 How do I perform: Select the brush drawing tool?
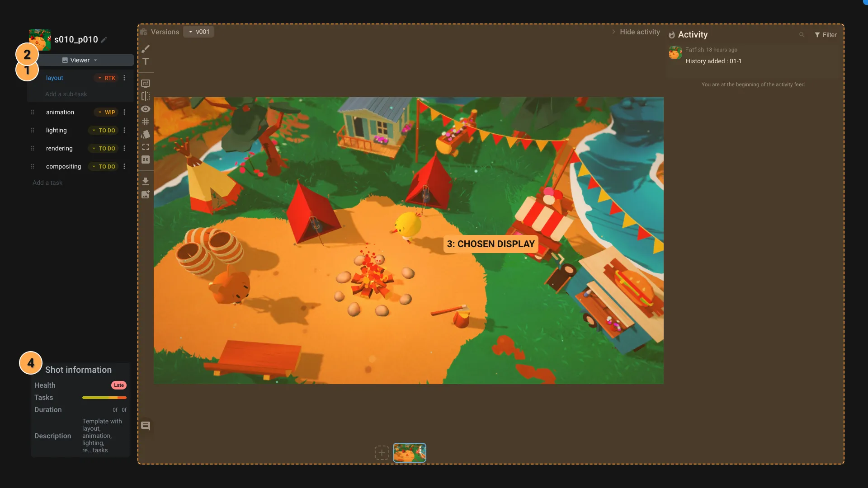pyautogui.click(x=146, y=49)
